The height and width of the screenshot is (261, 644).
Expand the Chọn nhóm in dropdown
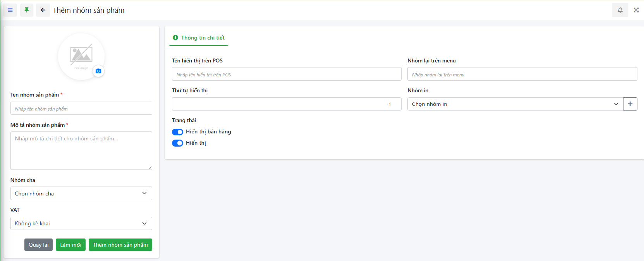[515, 104]
